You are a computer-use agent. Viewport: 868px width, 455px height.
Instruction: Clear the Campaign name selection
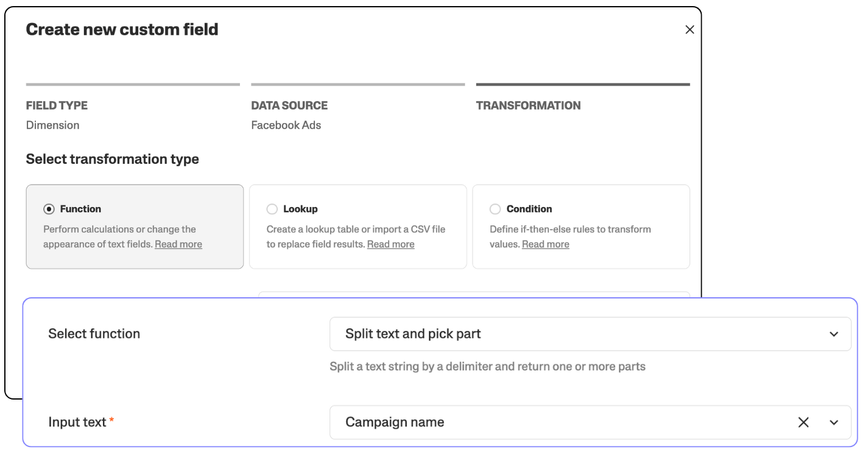tap(803, 422)
